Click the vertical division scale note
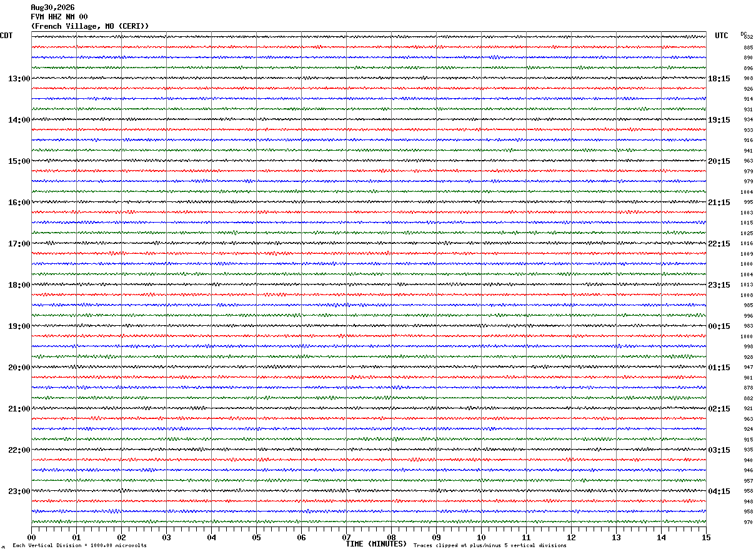756x554 pixels. [x=79, y=545]
